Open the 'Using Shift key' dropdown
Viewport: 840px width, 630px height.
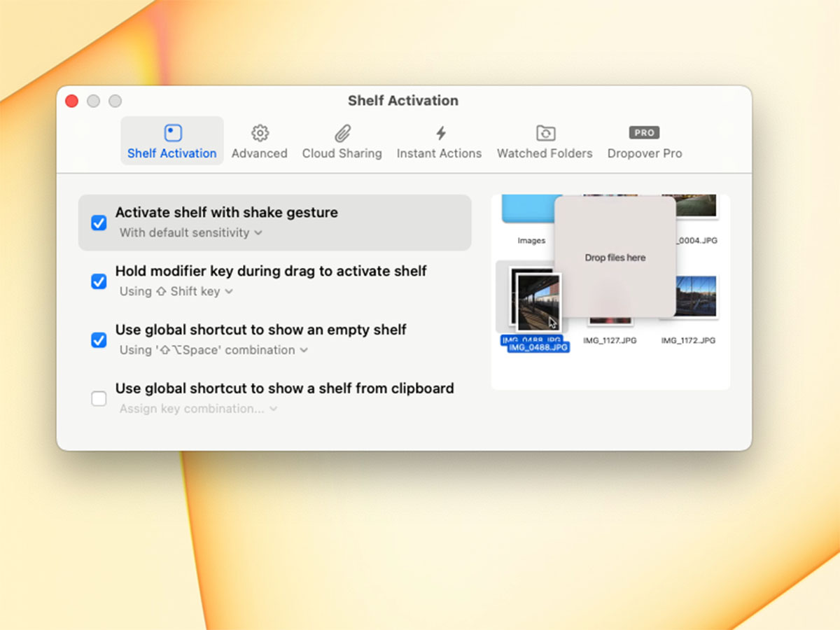click(x=176, y=291)
